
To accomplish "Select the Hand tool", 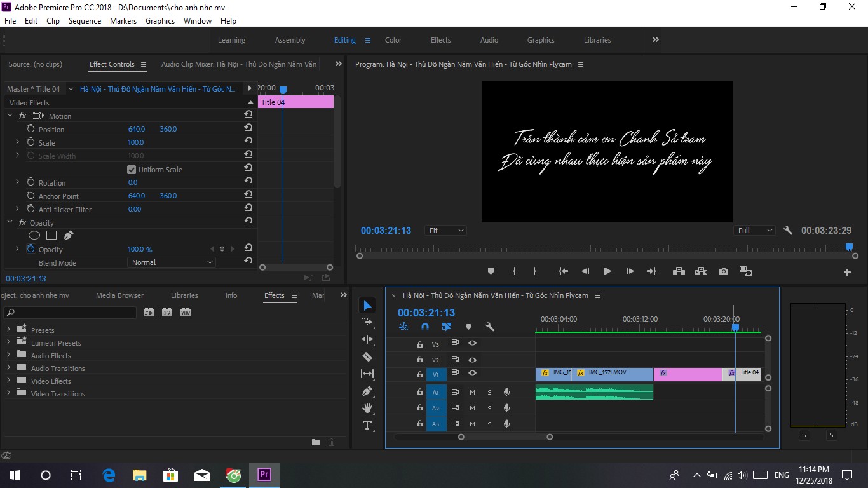I will [x=367, y=408].
